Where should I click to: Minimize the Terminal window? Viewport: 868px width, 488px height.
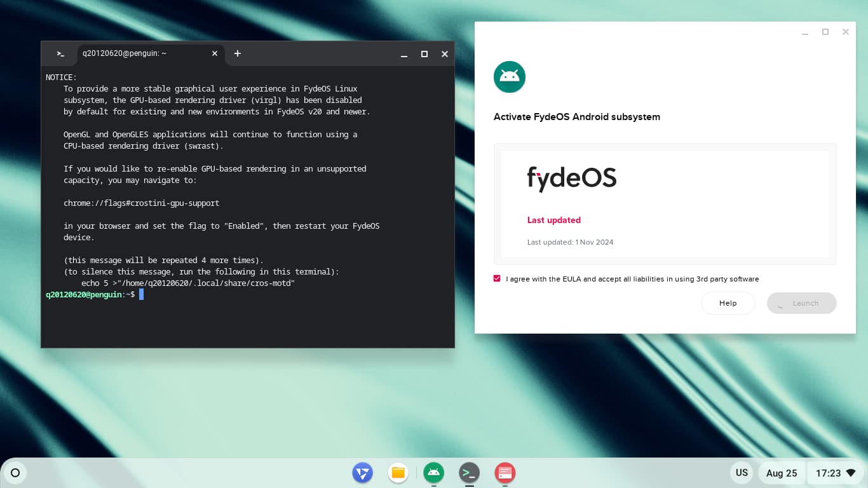[404, 54]
